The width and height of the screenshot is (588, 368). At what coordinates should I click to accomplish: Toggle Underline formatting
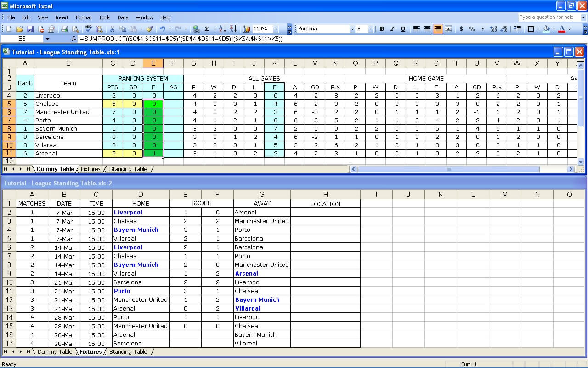403,29
